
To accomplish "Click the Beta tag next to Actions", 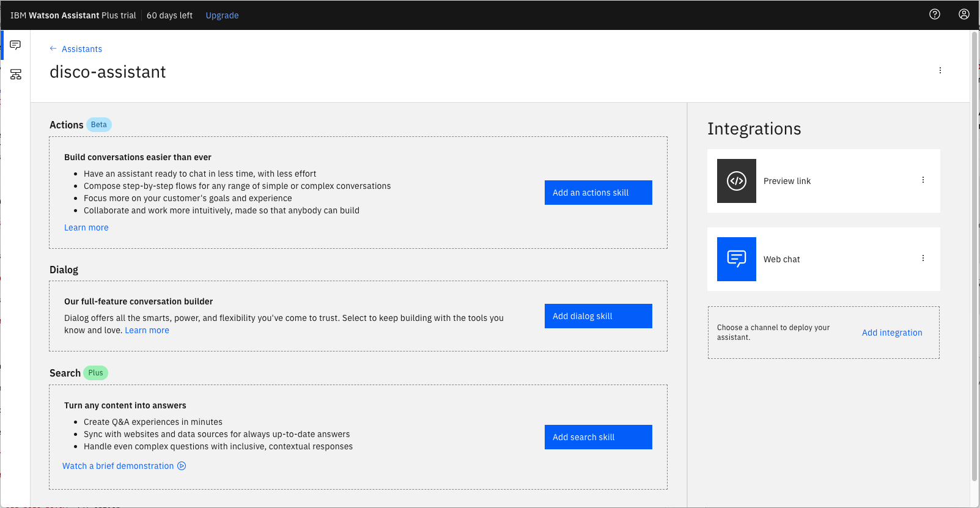I will 99,125.
